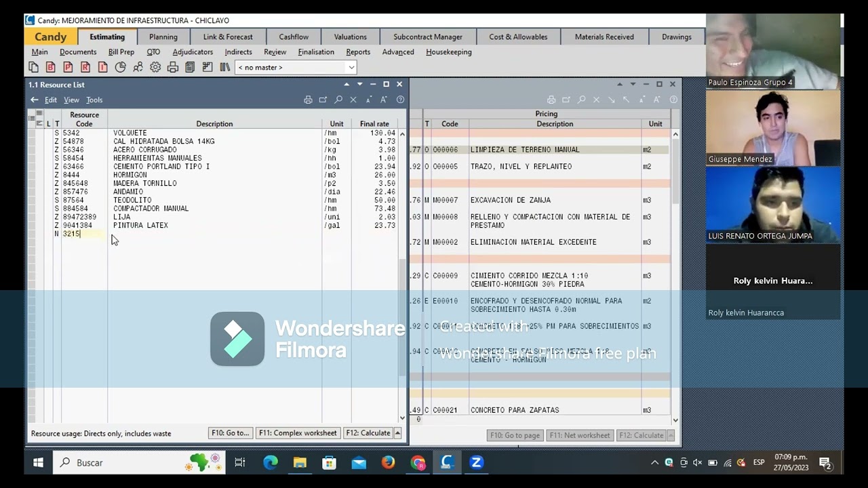Click down triangle in Pricing window title bar
Screen dimensions: 868x488
click(633, 84)
